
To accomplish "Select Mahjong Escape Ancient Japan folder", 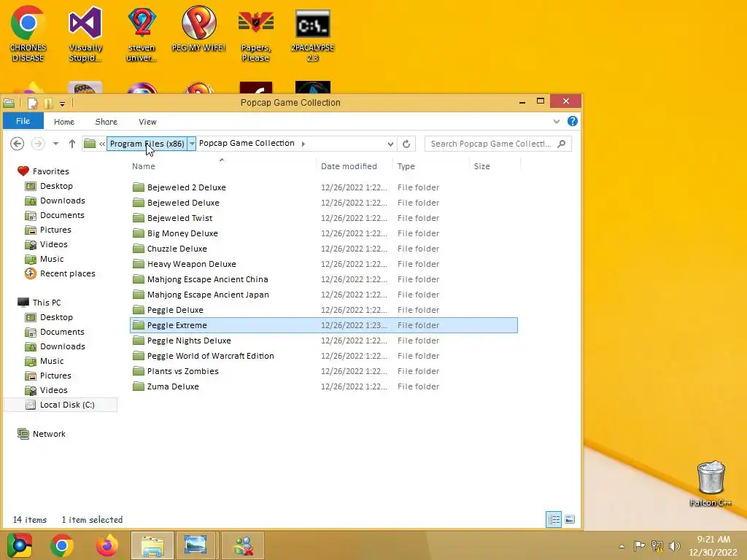I will (x=324, y=295).
